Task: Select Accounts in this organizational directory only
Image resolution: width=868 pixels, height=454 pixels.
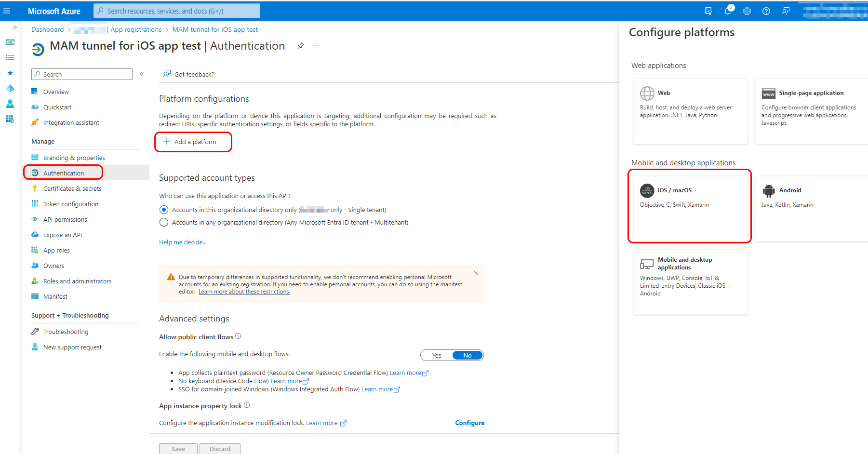Action: tap(163, 210)
